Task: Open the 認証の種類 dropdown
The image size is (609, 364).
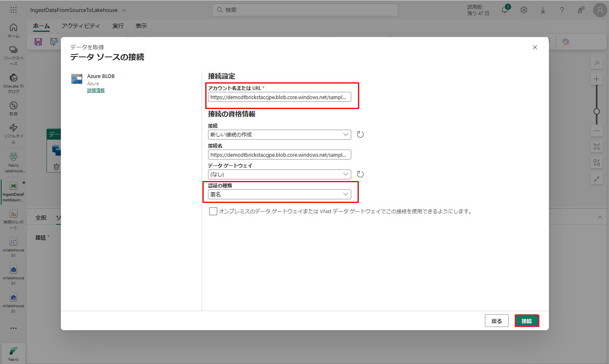Action: click(280, 194)
